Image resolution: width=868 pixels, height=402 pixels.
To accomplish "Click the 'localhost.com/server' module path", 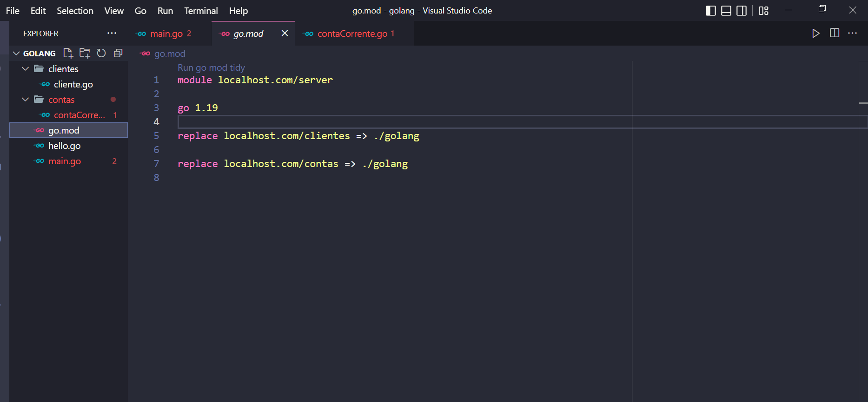I will pyautogui.click(x=275, y=80).
